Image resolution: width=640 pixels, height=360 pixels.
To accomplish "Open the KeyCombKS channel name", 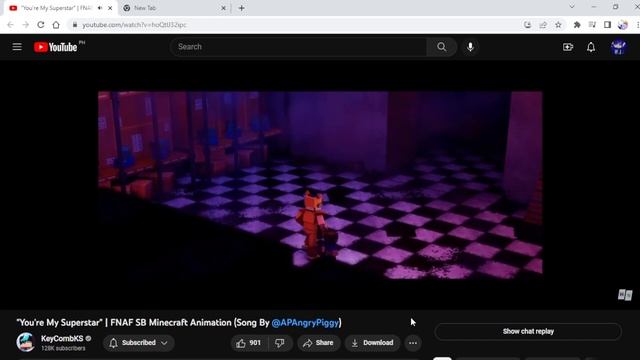I will (62, 338).
